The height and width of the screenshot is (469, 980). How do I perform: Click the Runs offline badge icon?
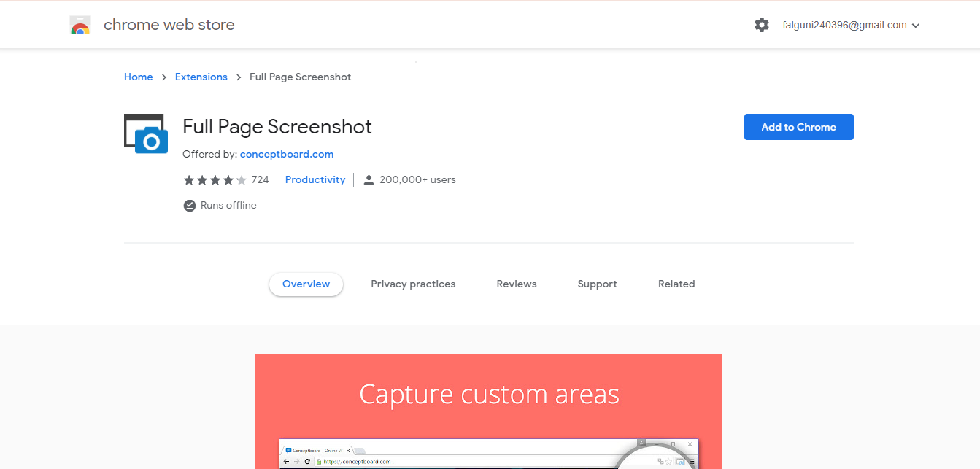pos(190,206)
